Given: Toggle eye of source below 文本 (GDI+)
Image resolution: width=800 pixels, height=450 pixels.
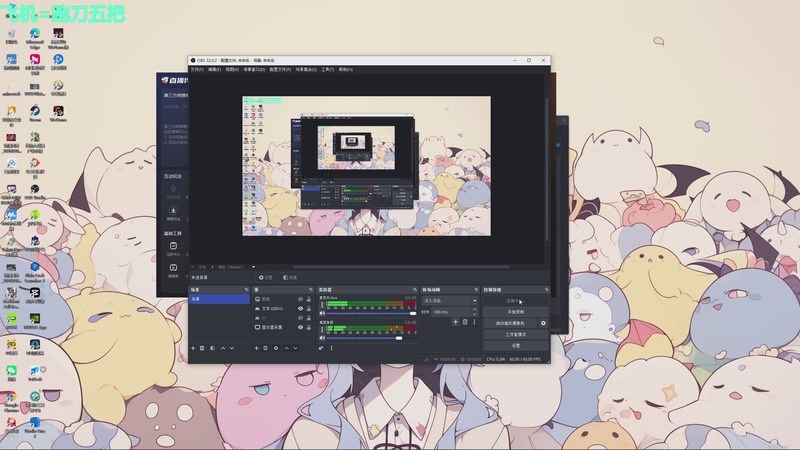Looking at the screenshot, I should [x=301, y=318].
